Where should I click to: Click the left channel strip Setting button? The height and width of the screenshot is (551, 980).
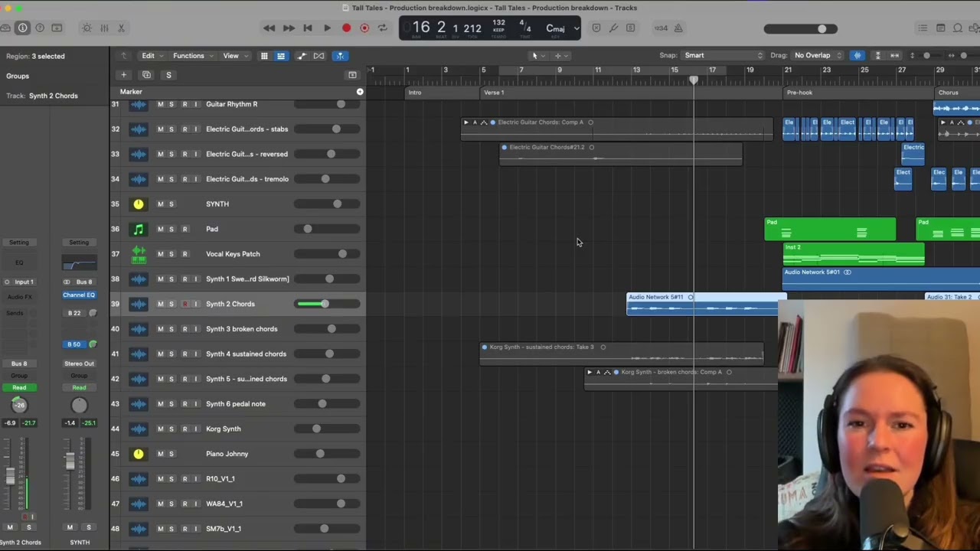[x=19, y=242]
